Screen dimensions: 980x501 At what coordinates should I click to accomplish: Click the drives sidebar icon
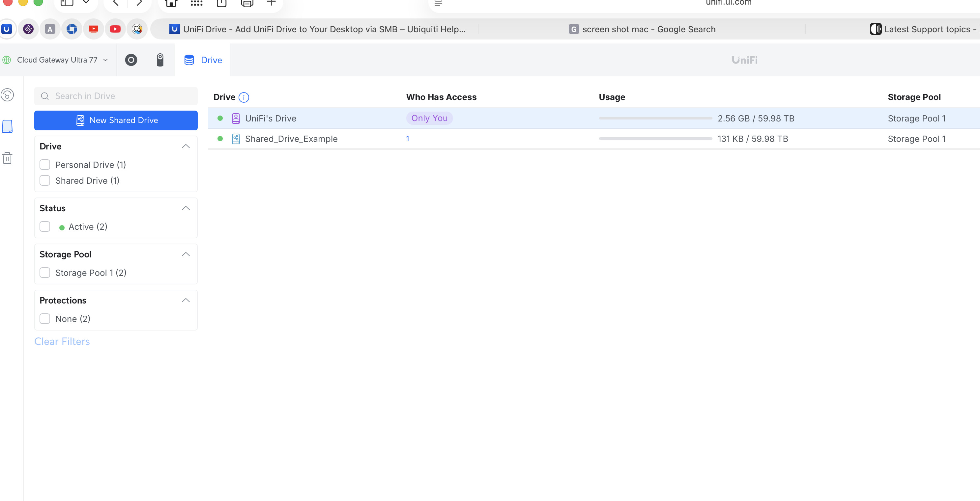coord(7,126)
